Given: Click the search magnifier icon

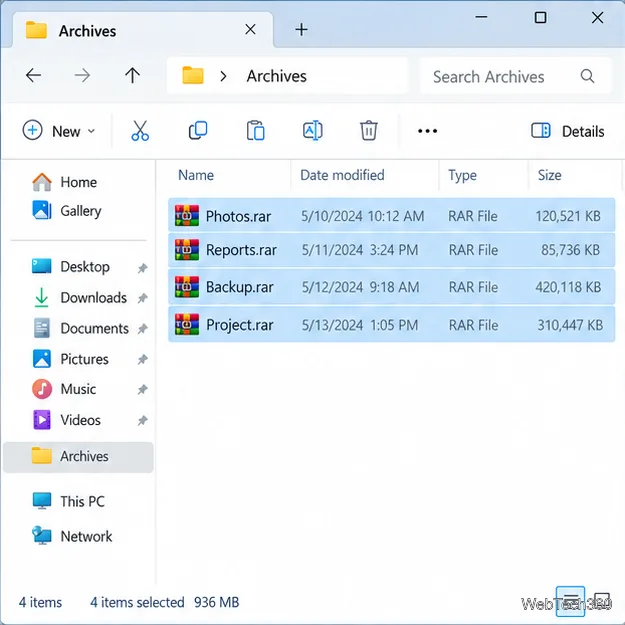Looking at the screenshot, I should click(x=588, y=76).
